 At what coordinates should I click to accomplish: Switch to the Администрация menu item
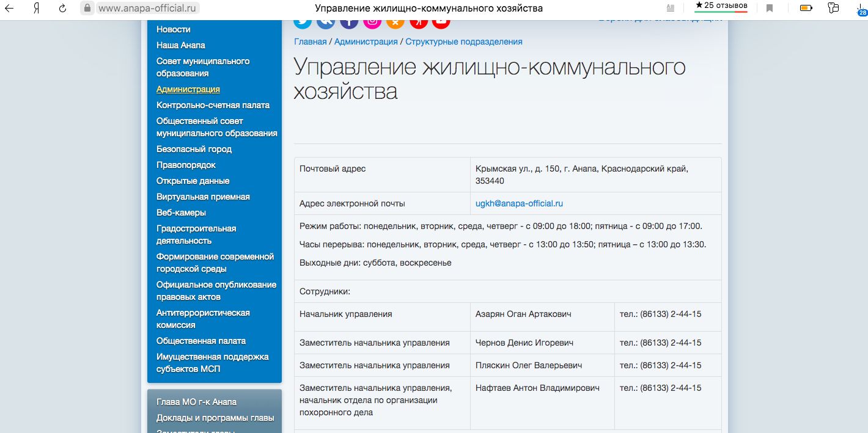[188, 89]
